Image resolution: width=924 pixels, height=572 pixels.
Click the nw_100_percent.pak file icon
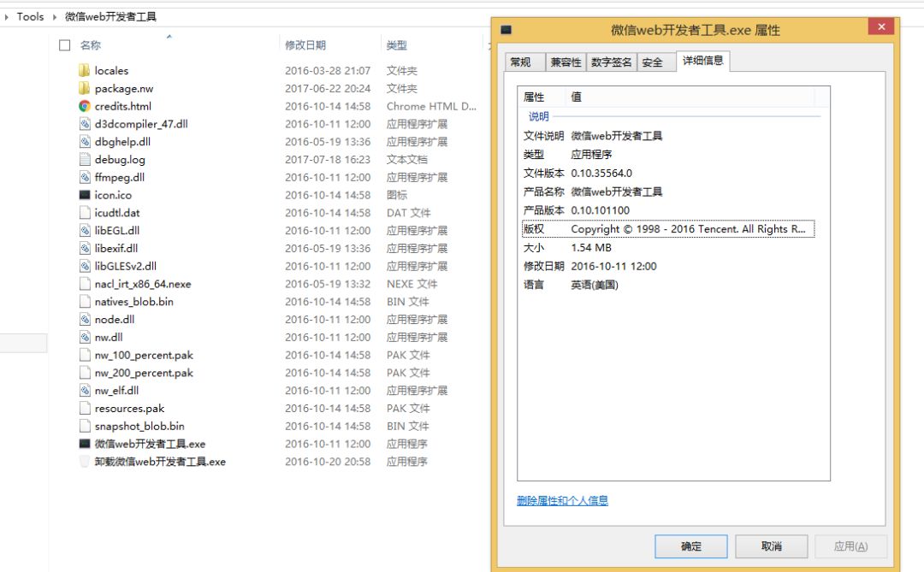(84, 355)
